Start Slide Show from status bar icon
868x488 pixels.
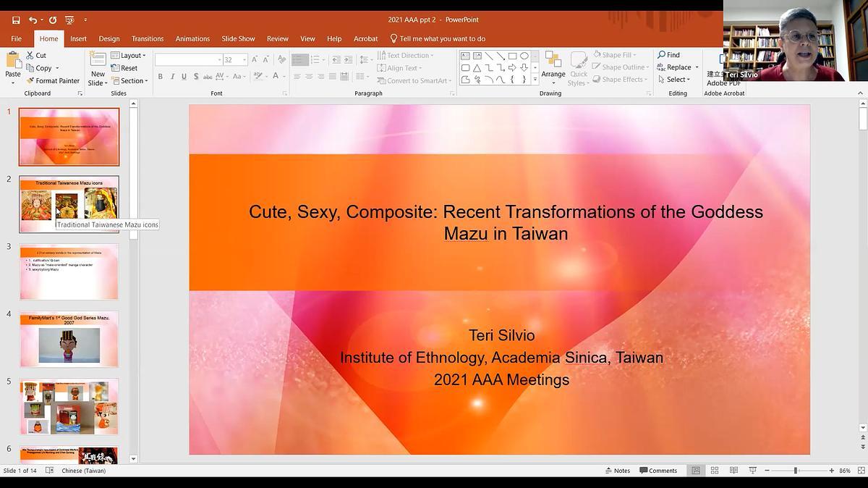[752, 471]
